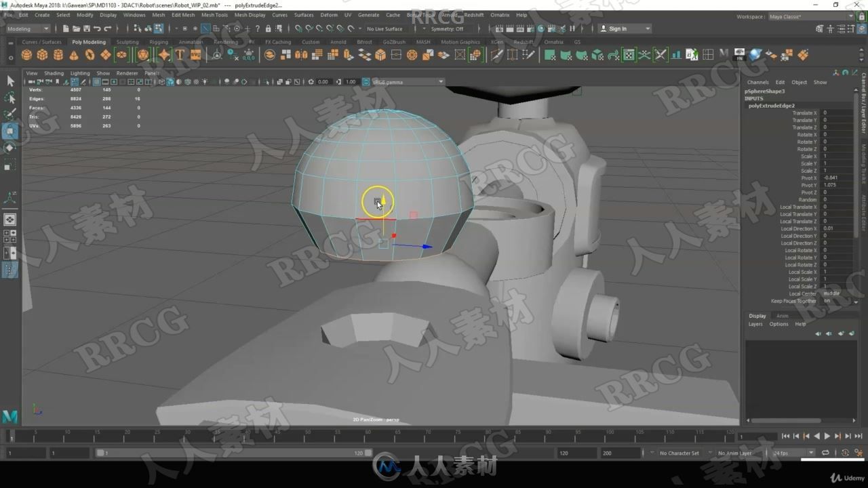Screen dimensions: 868x488
Task: Click polyExtrudeEdge2 input node name
Action: click(x=772, y=106)
